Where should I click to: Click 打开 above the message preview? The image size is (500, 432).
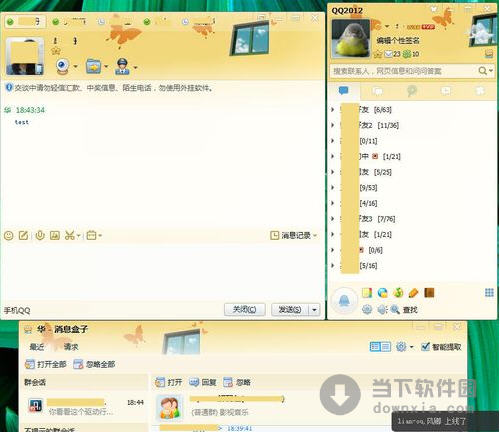[x=169, y=382]
